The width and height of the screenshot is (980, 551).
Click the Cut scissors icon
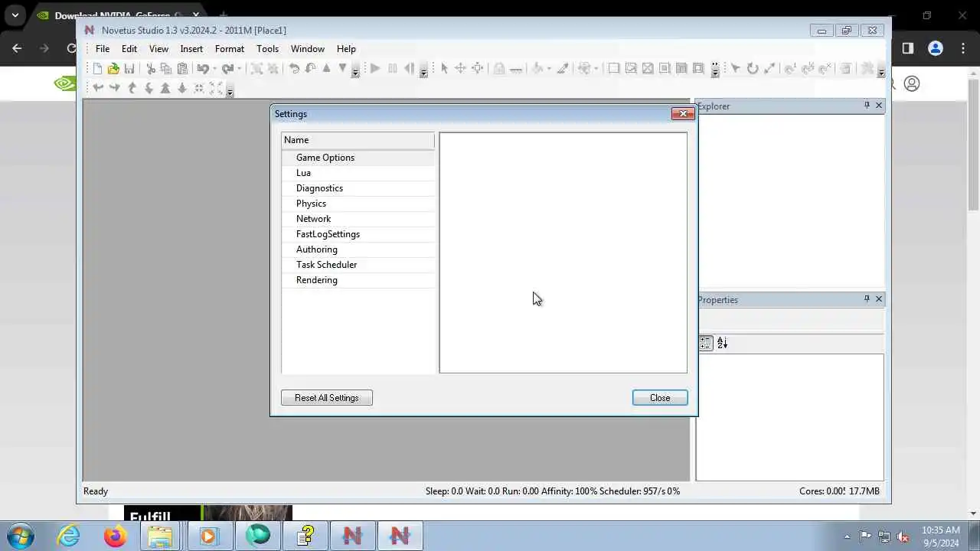pos(149,69)
